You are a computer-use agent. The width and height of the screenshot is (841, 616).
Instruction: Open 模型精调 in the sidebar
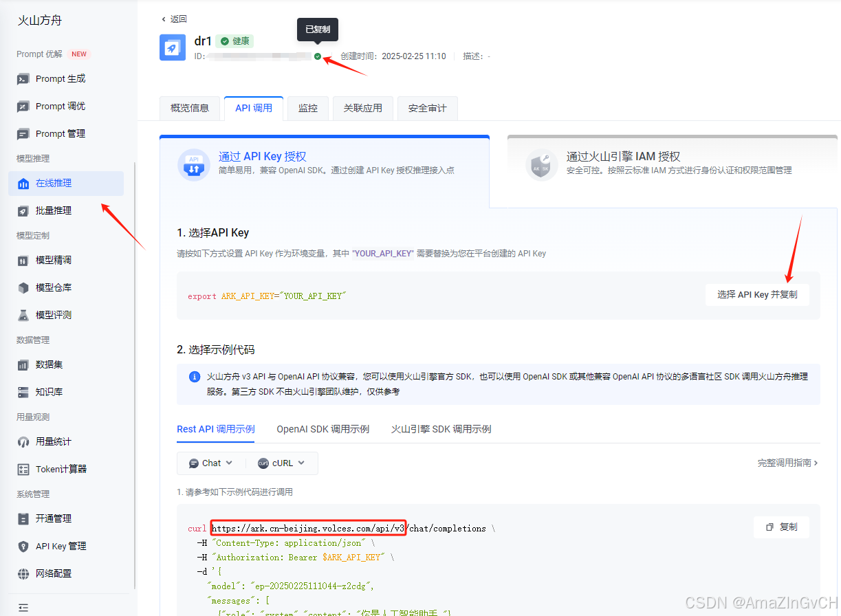66,261
